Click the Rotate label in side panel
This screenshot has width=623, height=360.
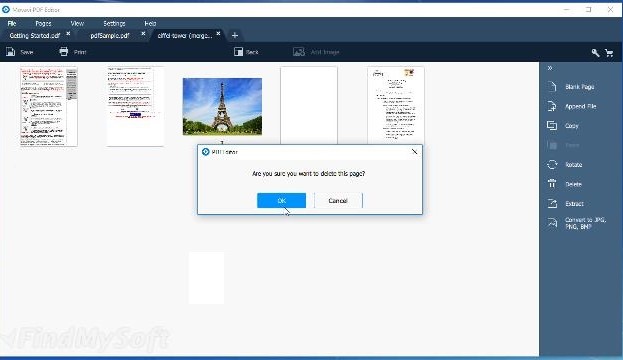click(573, 165)
